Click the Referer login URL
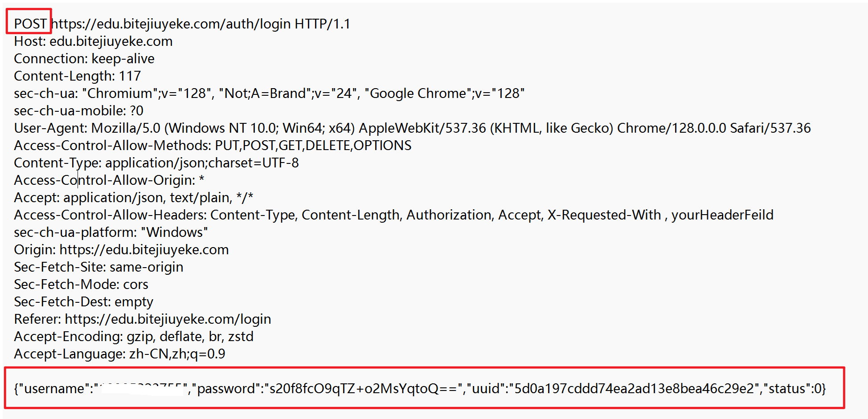The width and height of the screenshot is (868, 419). pos(168,319)
